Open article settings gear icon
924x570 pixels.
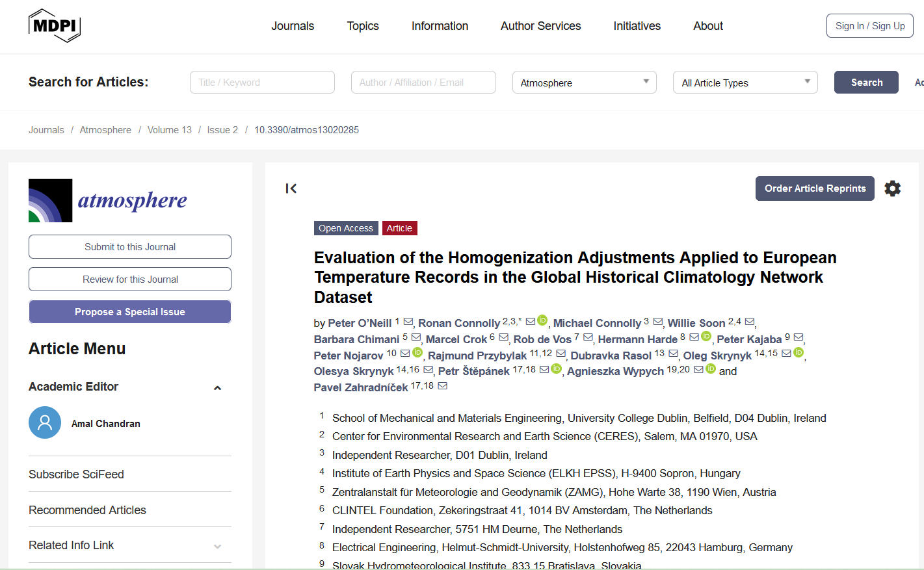coord(893,188)
